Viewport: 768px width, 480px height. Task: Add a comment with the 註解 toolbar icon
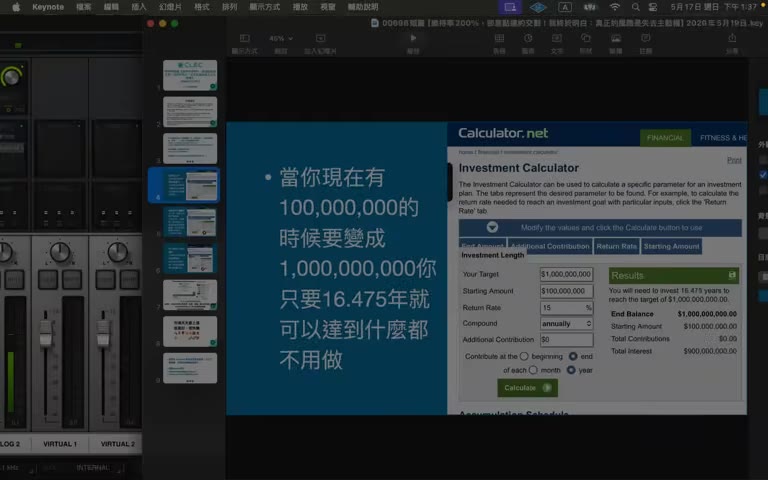coord(646,38)
